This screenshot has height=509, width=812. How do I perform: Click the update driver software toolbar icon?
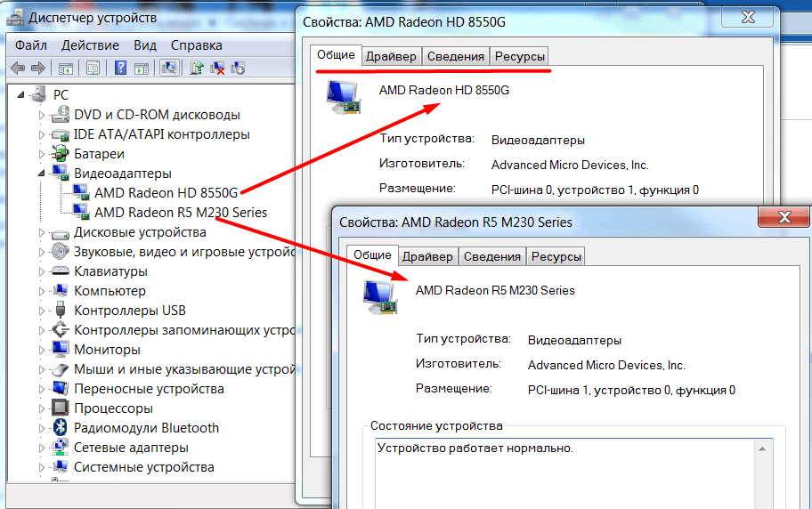click(197, 68)
